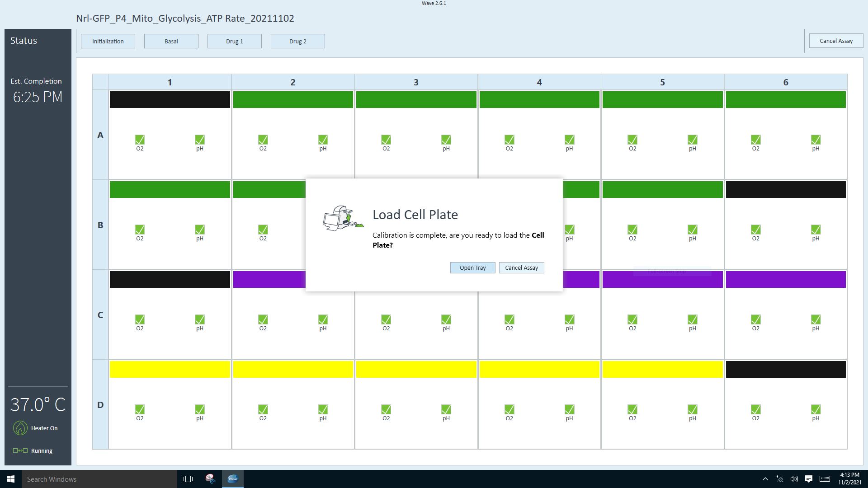
Task: Click the O2 checkmark in well C3
Action: [386, 319]
